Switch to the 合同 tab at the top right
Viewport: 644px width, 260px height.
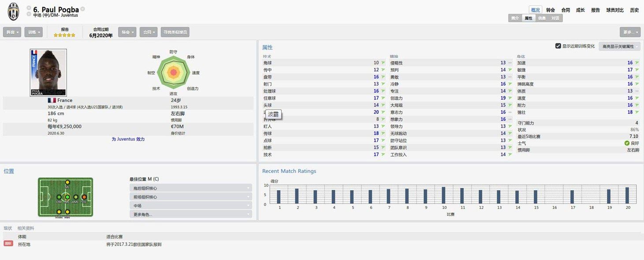(x=566, y=10)
